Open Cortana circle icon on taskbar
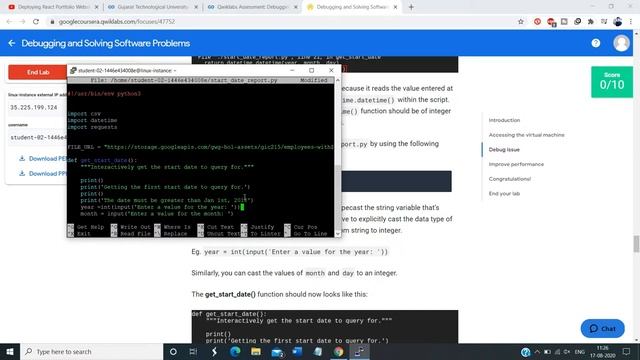 pos(173,351)
